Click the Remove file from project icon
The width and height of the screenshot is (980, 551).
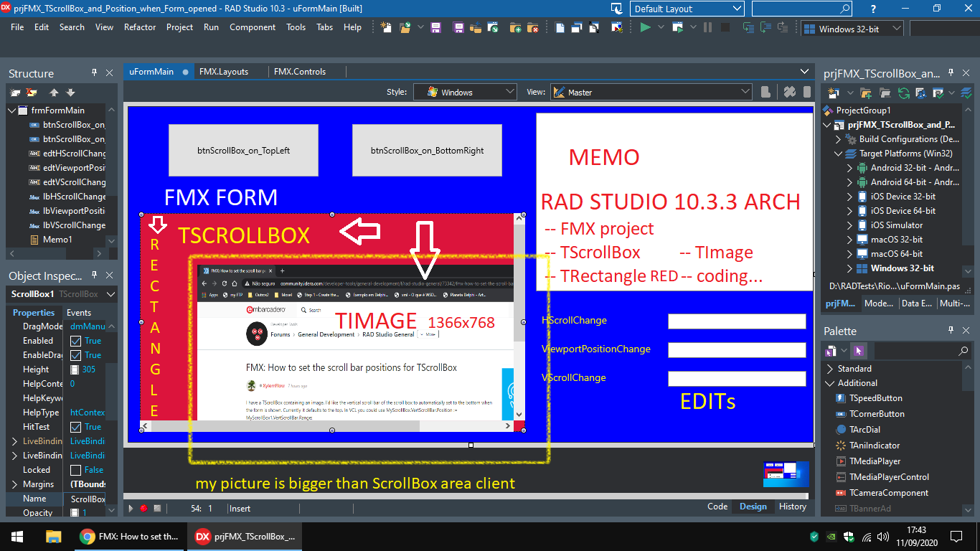point(532,27)
